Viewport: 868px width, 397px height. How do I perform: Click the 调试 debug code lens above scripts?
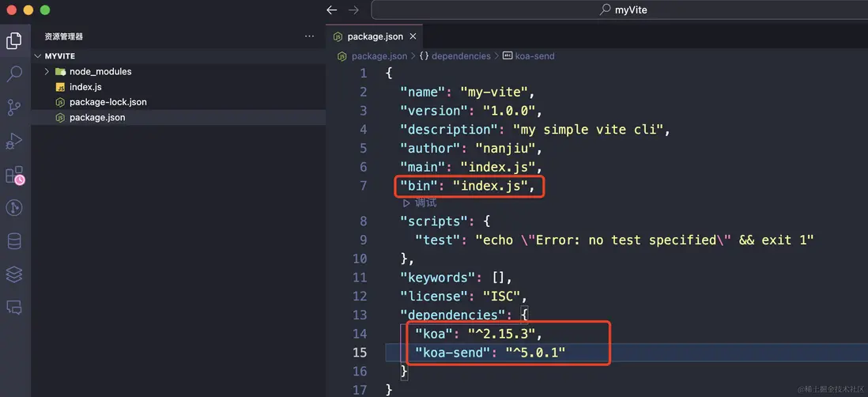pos(421,202)
